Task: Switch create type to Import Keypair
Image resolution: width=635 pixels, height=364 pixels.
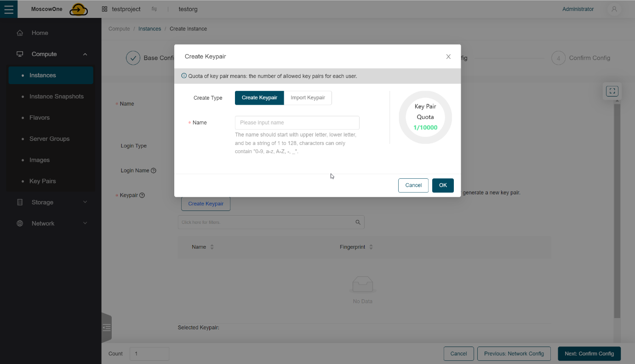Action: (x=308, y=98)
